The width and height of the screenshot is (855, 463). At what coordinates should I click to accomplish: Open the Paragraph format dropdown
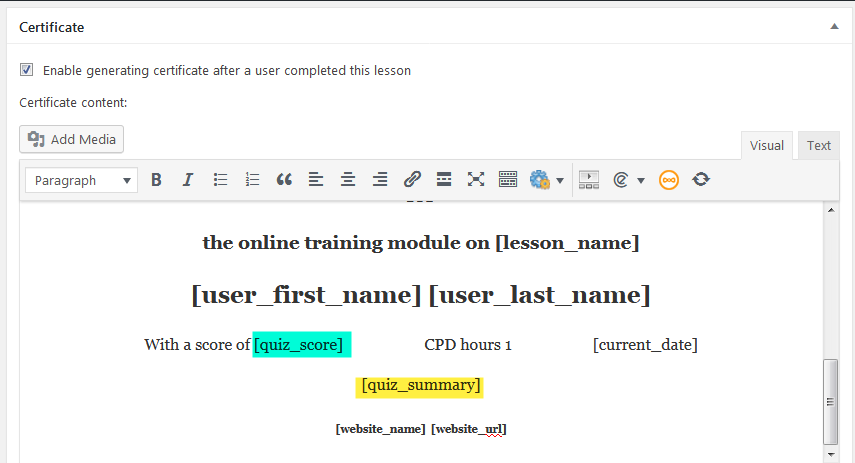click(x=81, y=180)
